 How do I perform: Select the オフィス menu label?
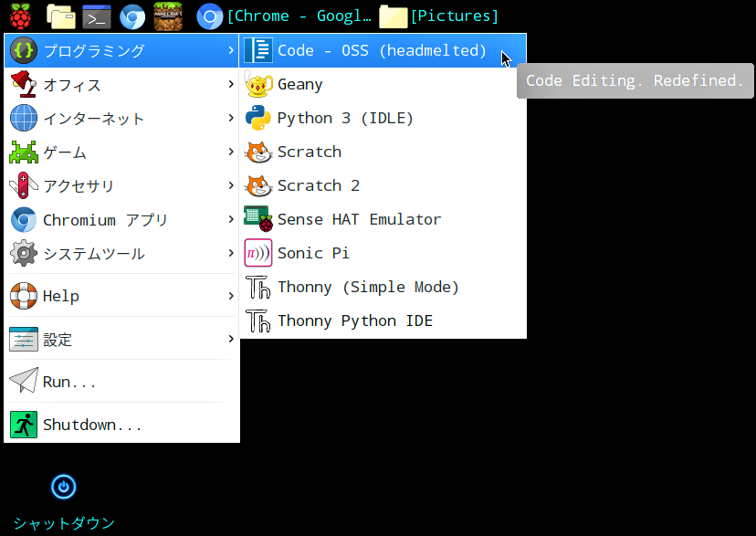72,85
